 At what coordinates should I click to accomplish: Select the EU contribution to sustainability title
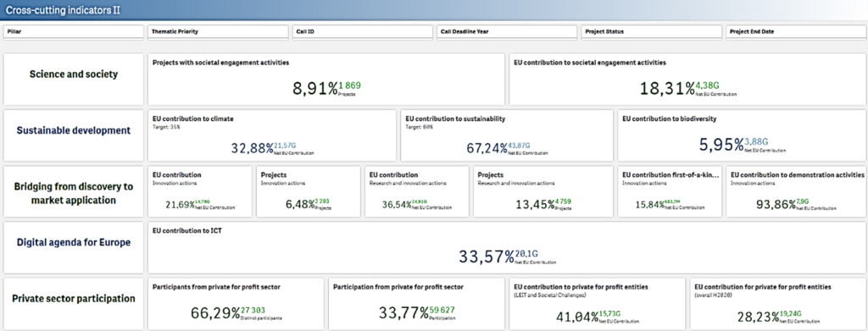pos(455,119)
